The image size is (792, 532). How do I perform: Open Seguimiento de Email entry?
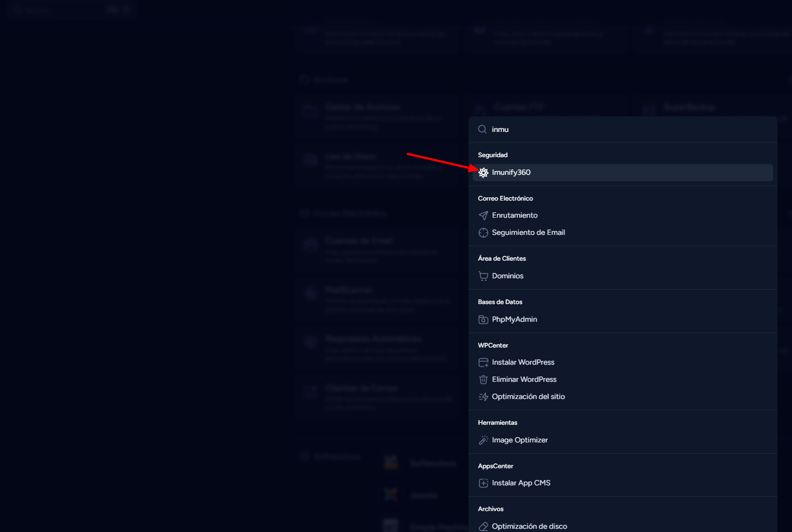point(528,233)
